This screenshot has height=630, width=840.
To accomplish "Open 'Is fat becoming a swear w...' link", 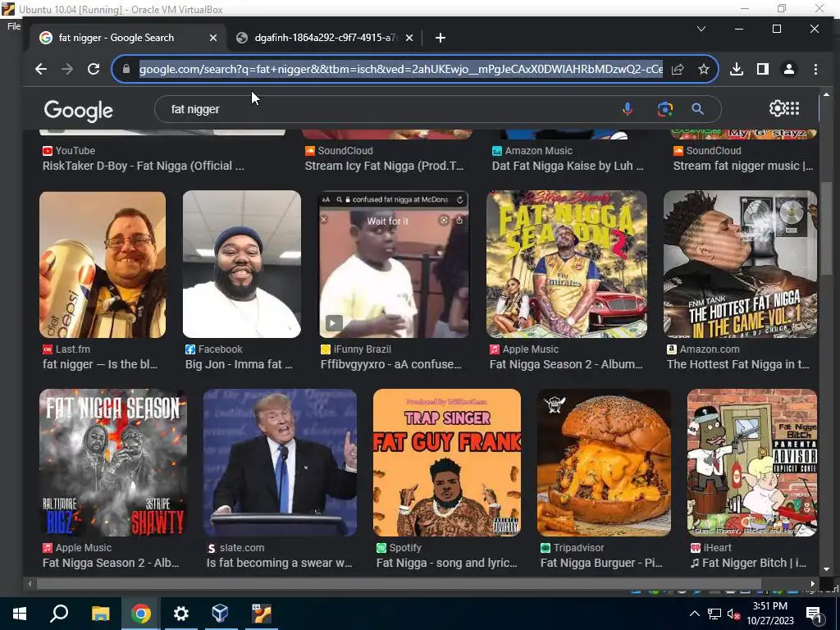I will click(279, 563).
